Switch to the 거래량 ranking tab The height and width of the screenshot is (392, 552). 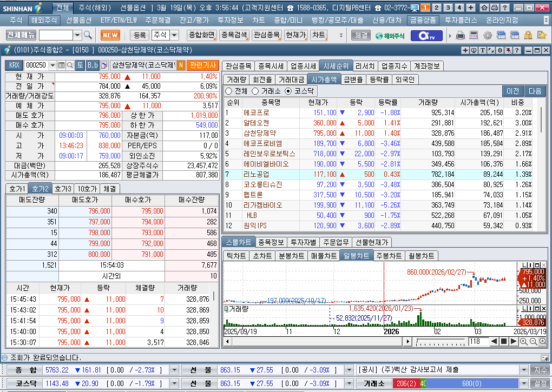pyautogui.click(x=236, y=80)
